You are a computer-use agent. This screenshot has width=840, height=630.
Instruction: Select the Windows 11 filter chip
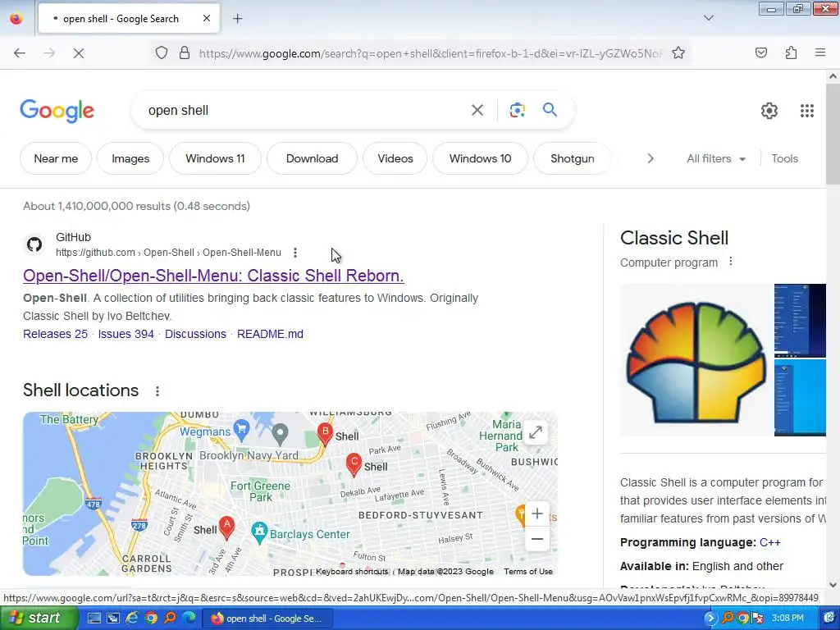[x=215, y=158]
